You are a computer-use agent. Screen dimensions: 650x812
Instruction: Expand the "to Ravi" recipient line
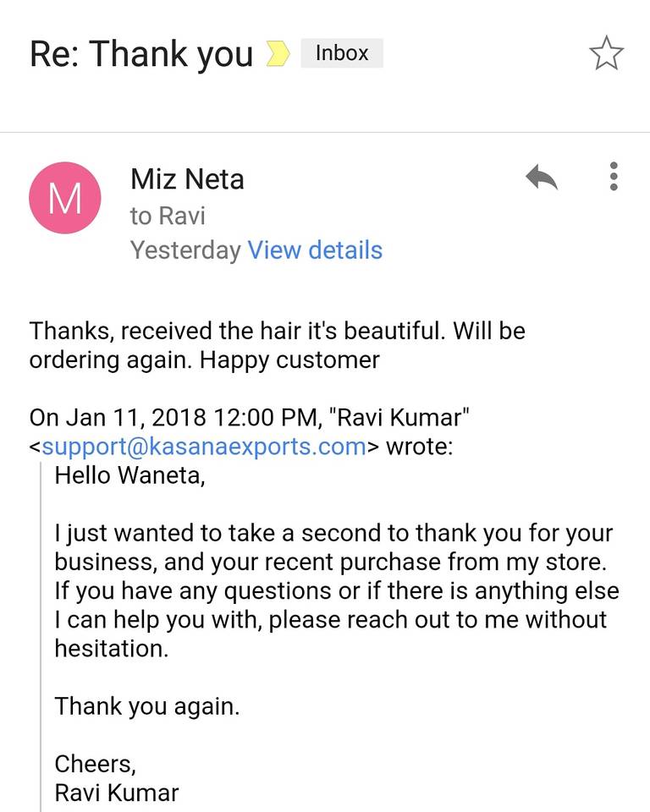[168, 217]
